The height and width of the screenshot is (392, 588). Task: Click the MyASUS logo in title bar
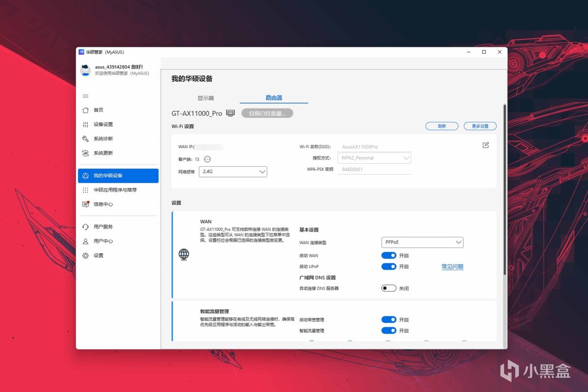coord(81,52)
